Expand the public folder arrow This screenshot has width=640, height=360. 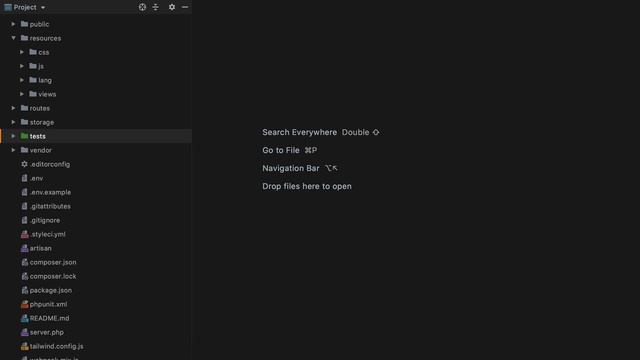click(13, 24)
